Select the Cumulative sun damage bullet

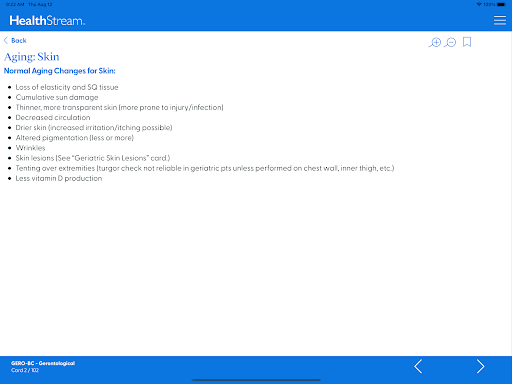tap(57, 97)
